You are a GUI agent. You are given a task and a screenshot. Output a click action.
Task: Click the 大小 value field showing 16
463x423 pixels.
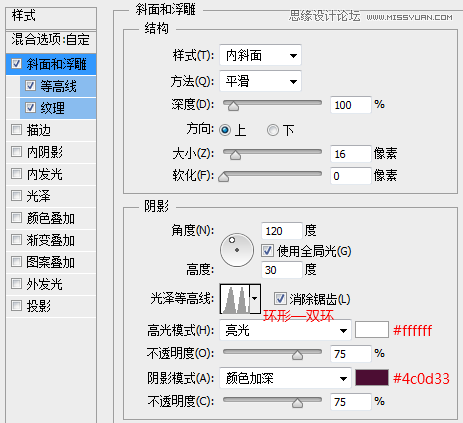click(351, 154)
